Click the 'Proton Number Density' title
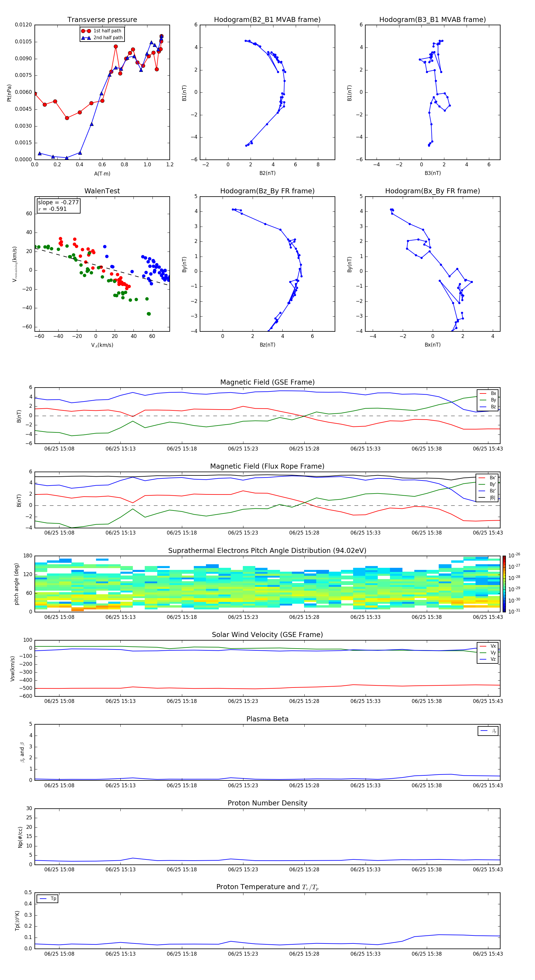This screenshot has height=980, width=535. click(267, 803)
